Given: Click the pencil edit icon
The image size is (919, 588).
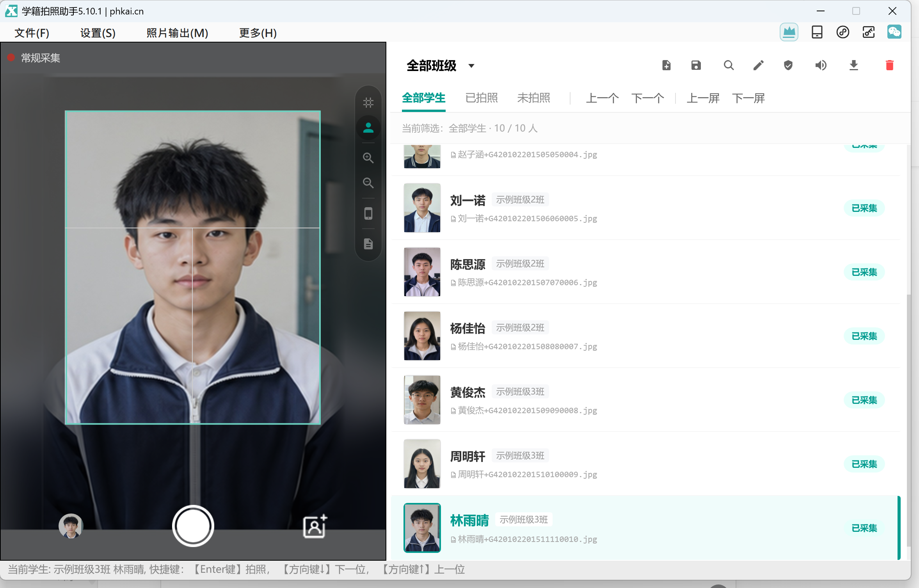Looking at the screenshot, I should coord(758,65).
